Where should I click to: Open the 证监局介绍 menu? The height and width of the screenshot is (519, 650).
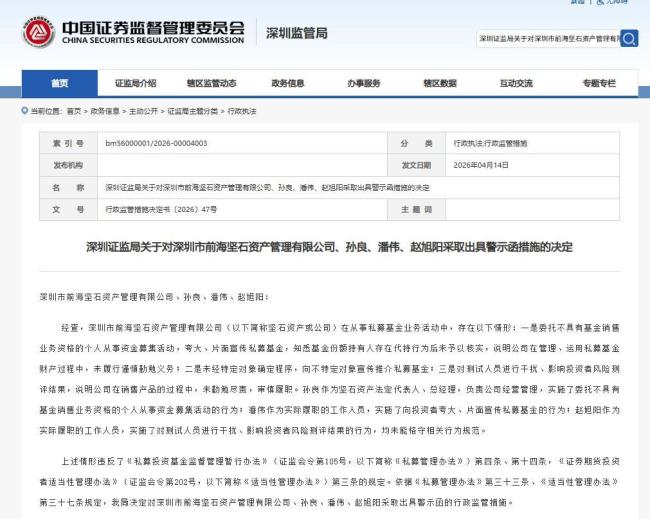pos(136,83)
